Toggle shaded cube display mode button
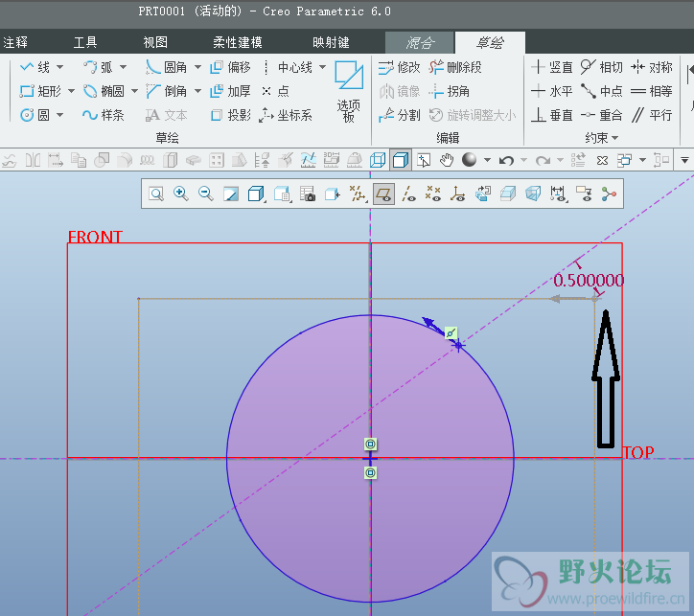The width and height of the screenshot is (694, 616). 401,160
